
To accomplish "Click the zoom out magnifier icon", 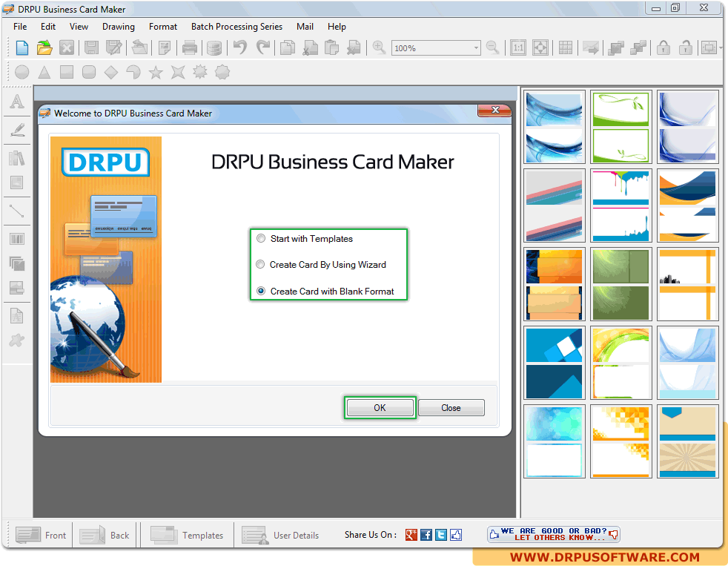I will 492,48.
